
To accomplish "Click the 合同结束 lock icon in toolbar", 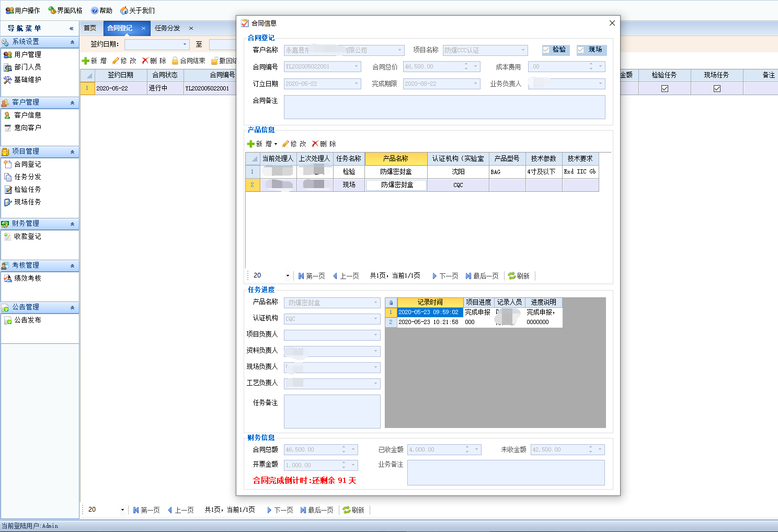I will 175,61.
